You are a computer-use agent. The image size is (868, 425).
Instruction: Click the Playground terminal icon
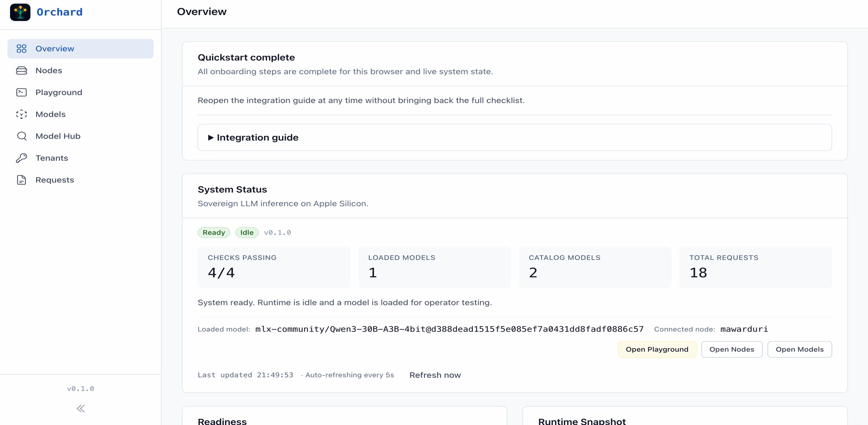[21, 92]
